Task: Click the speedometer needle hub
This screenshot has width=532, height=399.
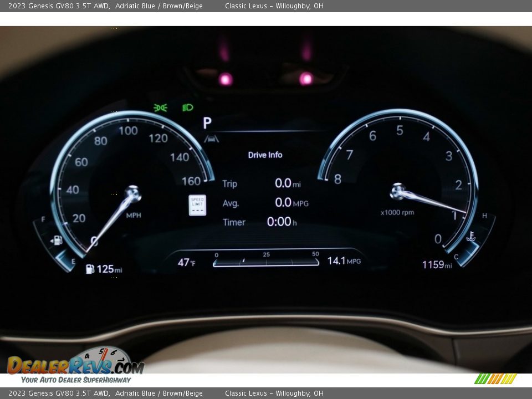Action: 133,194
